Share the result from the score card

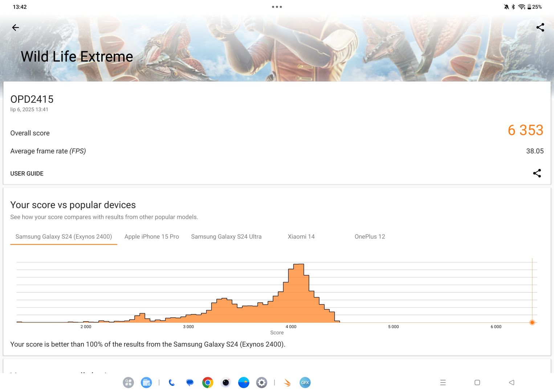[x=537, y=173]
